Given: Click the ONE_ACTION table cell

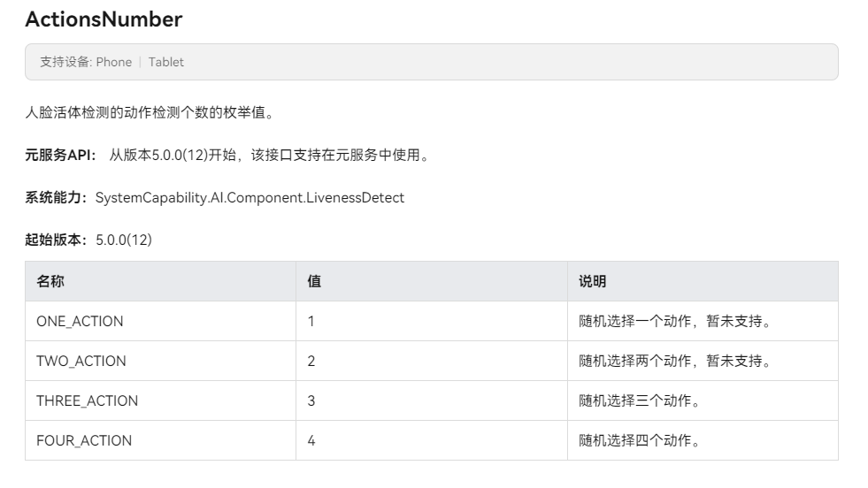Looking at the screenshot, I should pos(80,321).
